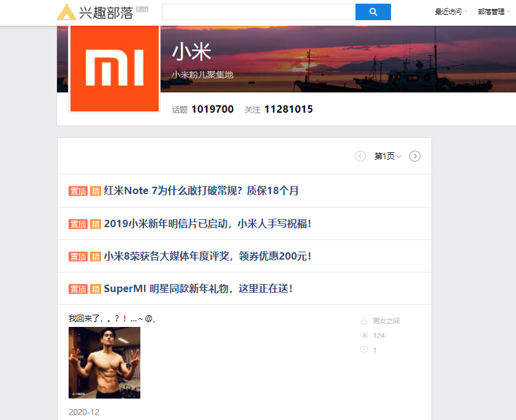Click the blue search magnifier button
Image resolution: width=516 pixels, height=420 pixels.
tap(373, 12)
